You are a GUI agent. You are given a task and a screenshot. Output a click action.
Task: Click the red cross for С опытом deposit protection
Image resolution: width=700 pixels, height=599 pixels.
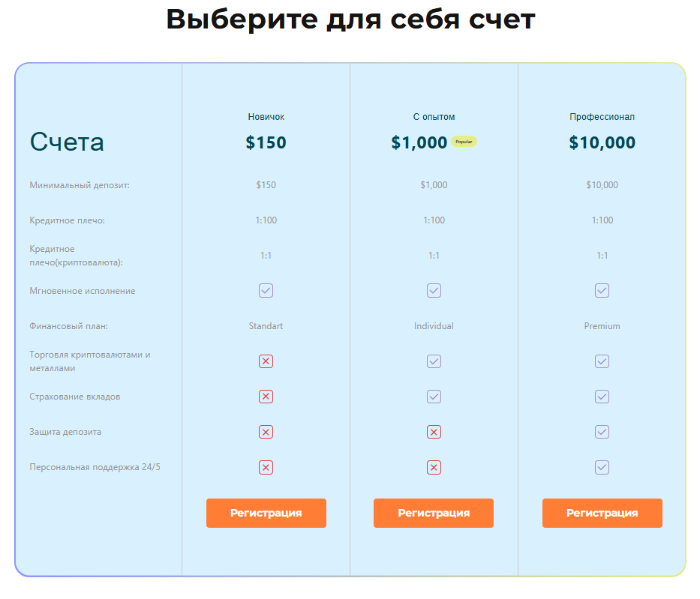coord(434,432)
